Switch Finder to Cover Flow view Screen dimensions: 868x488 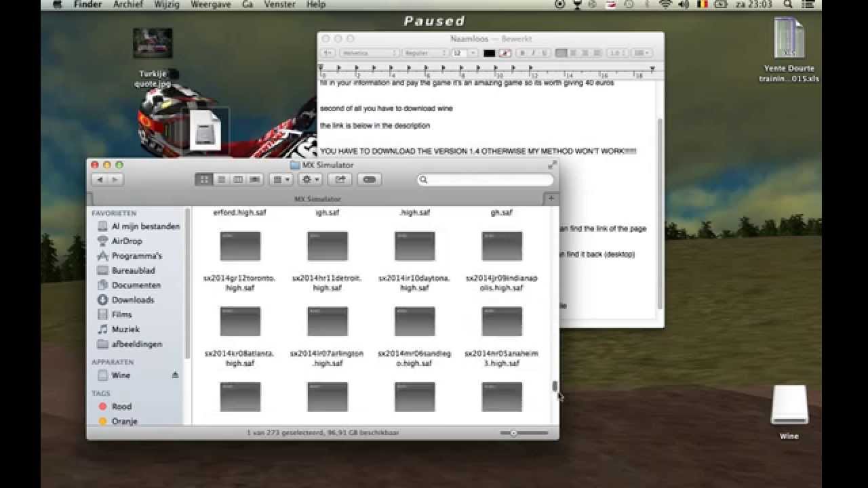tap(255, 180)
